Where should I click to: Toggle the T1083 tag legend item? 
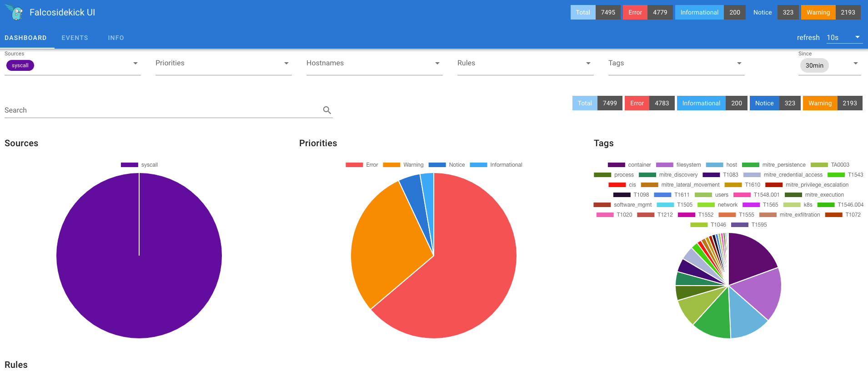pyautogui.click(x=721, y=175)
